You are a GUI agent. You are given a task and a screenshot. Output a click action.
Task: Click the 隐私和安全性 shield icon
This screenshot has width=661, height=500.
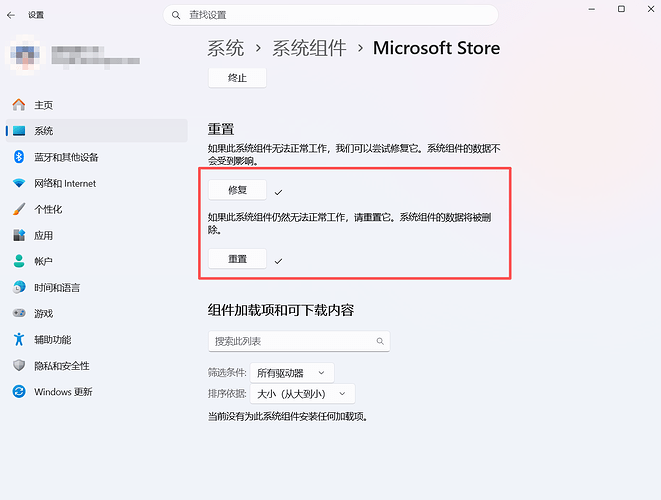pos(19,366)
